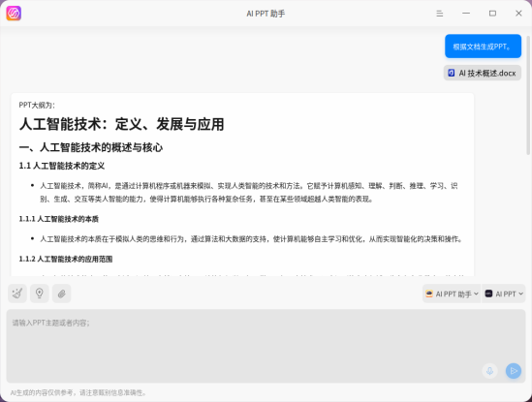Screen dimensions: 532x402
Task: Start voice input with the microphone icon
Action: 489,371
